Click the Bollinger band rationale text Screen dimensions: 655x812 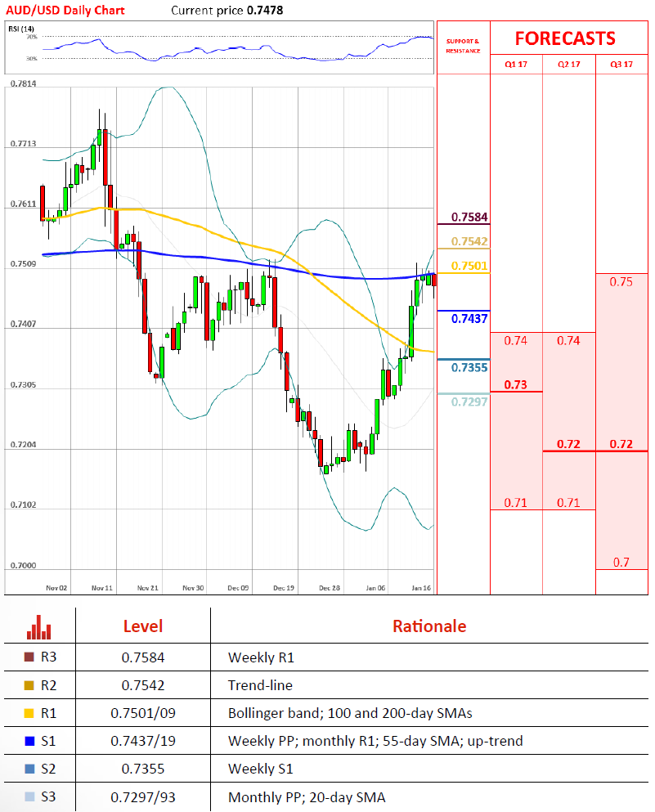coord(350,714)
